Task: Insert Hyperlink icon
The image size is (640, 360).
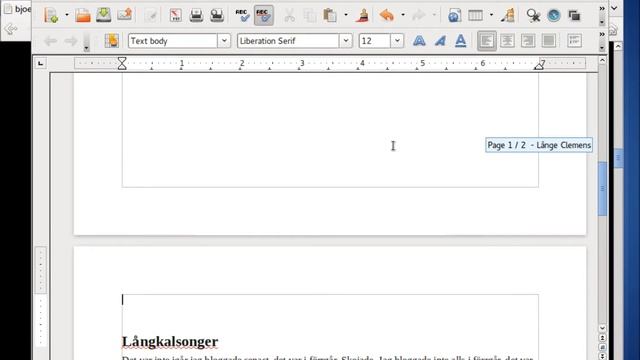Action: coord(454,16)
